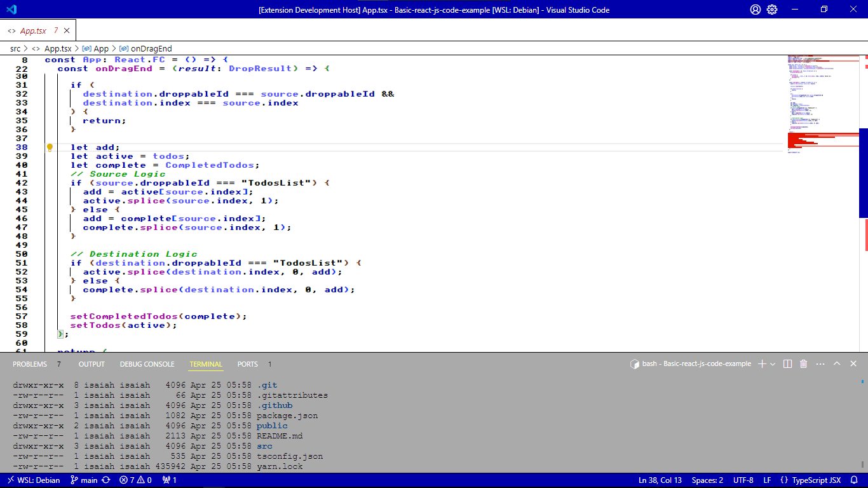This screenshot has width=868, height=488.
Task: Click 'return;' on line 35
Action: click(x=105, y=121)
